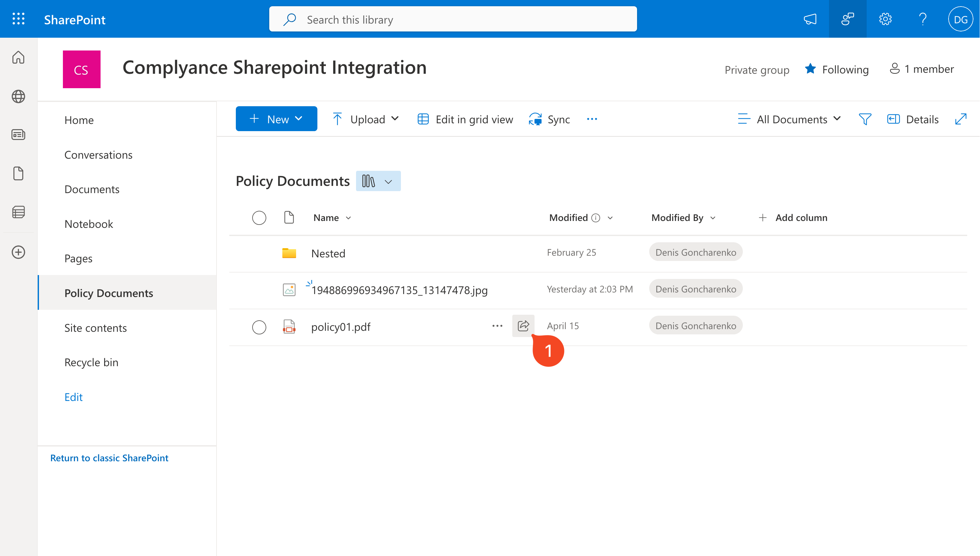Open My sites globe icon
Screen dimensions: 980x556
coord(18,96)
